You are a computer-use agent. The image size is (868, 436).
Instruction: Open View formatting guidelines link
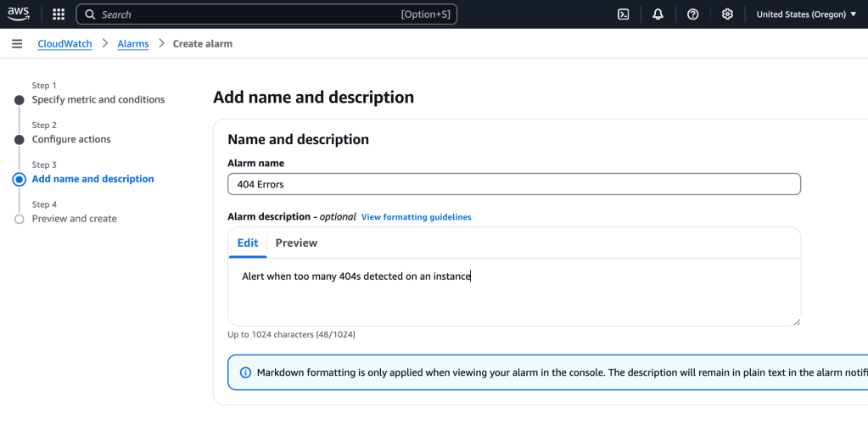point(416,217)
